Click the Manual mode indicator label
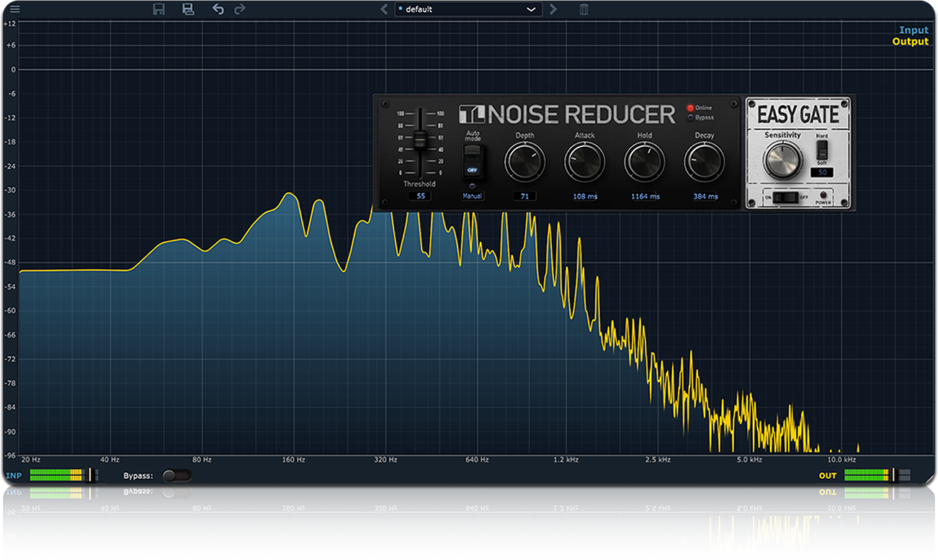The image size is (938, 560). tap(473, 196)
